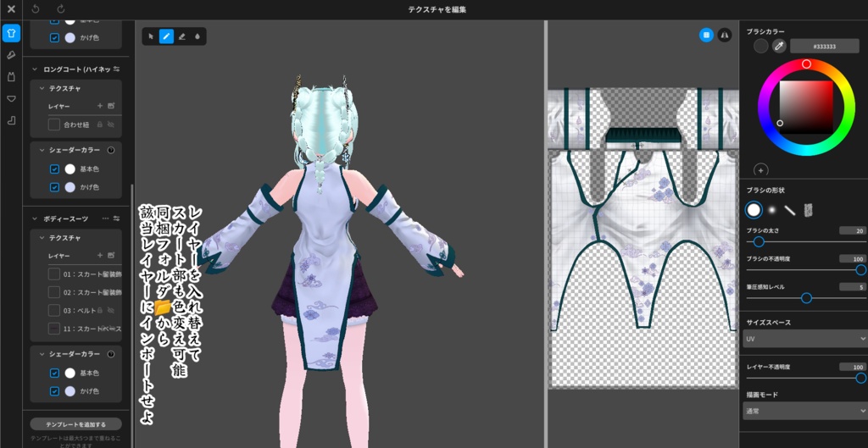Uncheck かげ色 under ロングコート shader color
Viewport: 868px width, 448px height.
click(x=54, y=187)
